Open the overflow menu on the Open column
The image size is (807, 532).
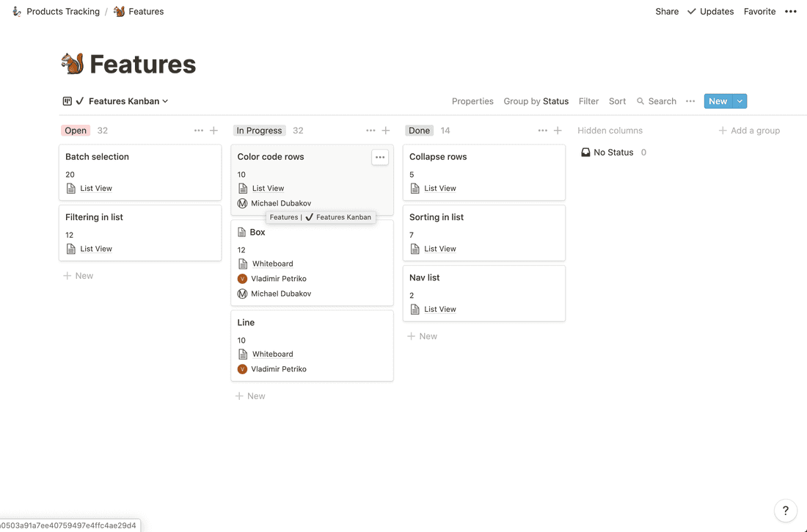pos(199,130)
